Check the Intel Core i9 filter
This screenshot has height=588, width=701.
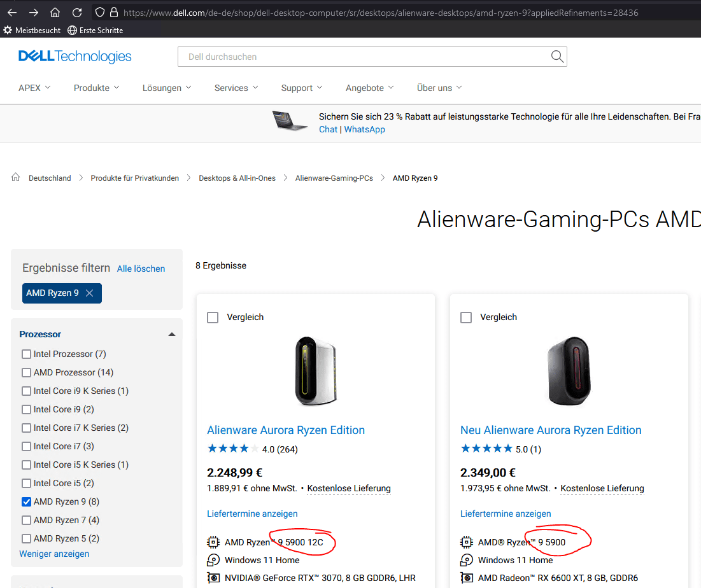(x=26, y=409)
